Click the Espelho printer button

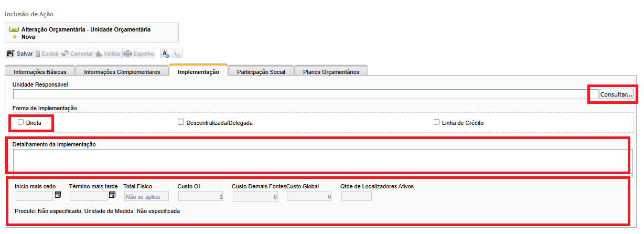click(139, 54)
